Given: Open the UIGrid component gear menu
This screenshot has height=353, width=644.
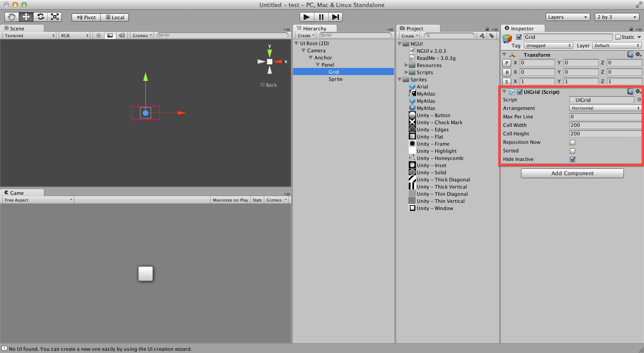Looking at the screenshot, I should (x=638, y=91).
